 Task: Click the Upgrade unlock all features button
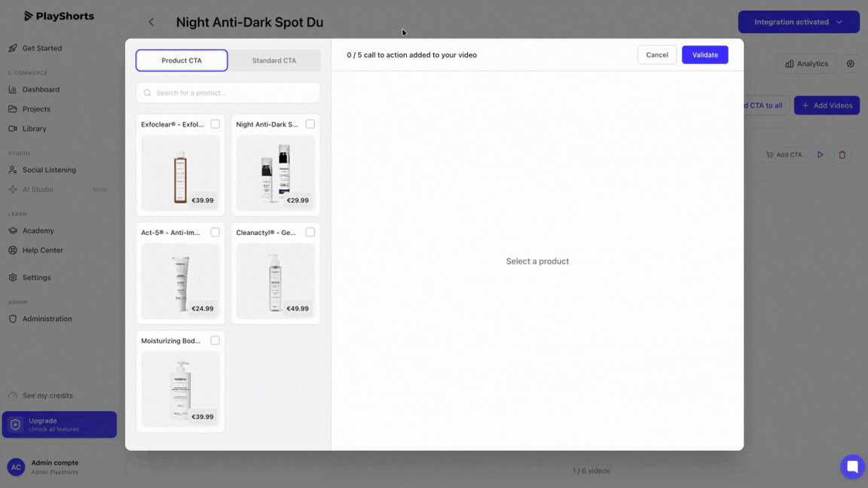point(60,425)
